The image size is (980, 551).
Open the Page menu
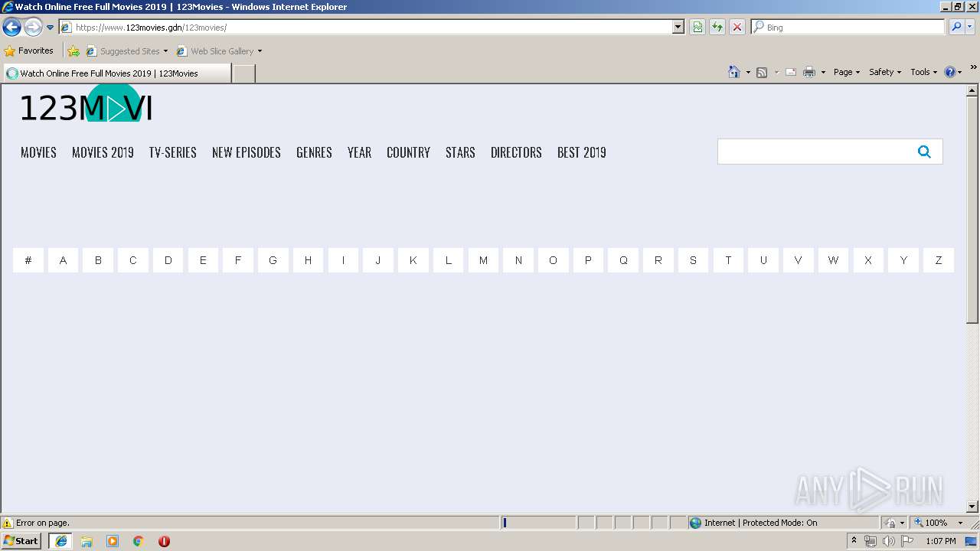847,72
